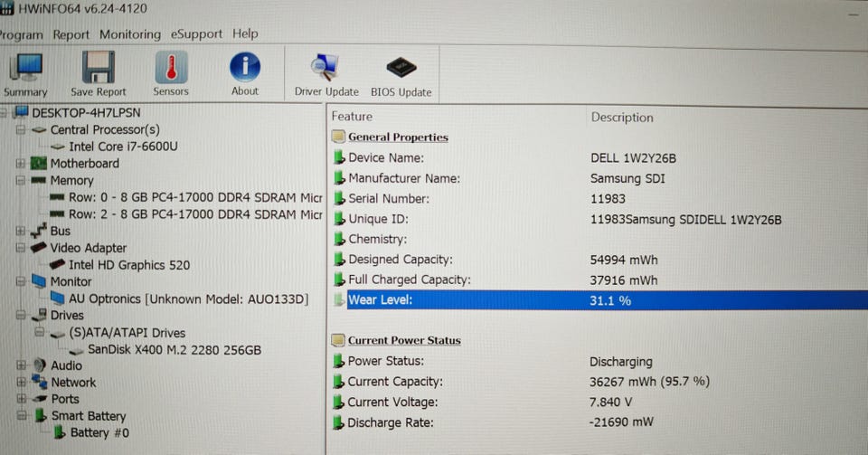This screenshot has height=455, width=868.
Task: Select SanDisk X400 M.2 2280 drive
Action: (x=175, y=350)
